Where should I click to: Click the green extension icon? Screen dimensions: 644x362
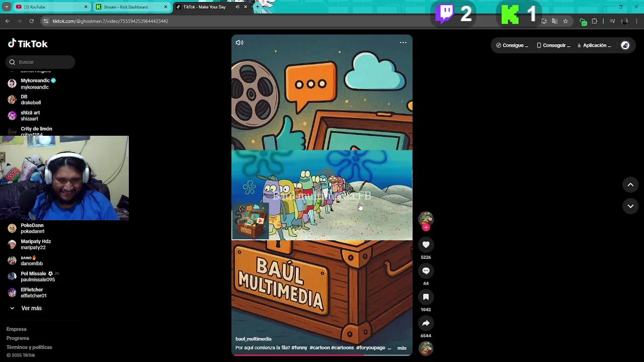click(583, 22)
